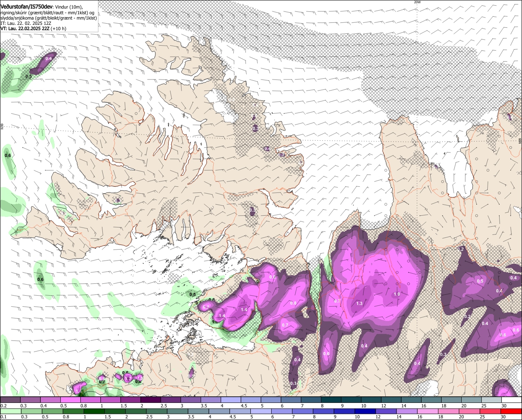Screen dimensions: 522x420
Task: Click the '1.0' value in the large pink snow area
Action: 396,294
